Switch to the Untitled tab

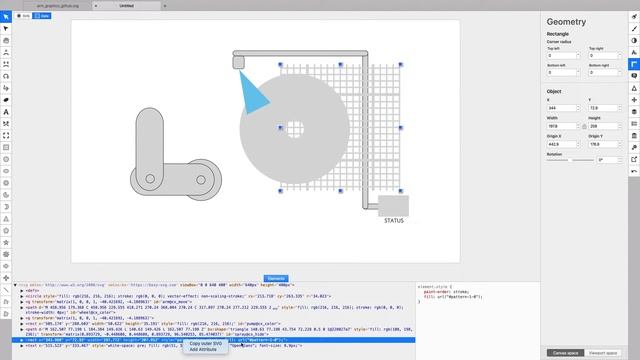click(127, 6)
